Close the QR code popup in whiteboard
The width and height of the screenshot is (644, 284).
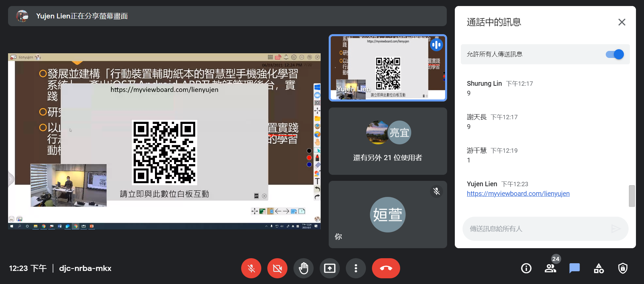pyautogui.click(x=264, y=196)
